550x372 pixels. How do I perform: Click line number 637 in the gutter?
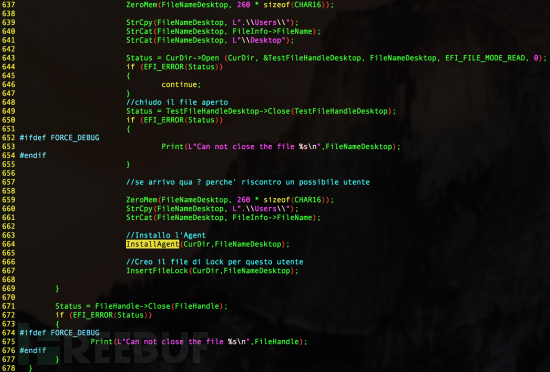click(8, 5)
